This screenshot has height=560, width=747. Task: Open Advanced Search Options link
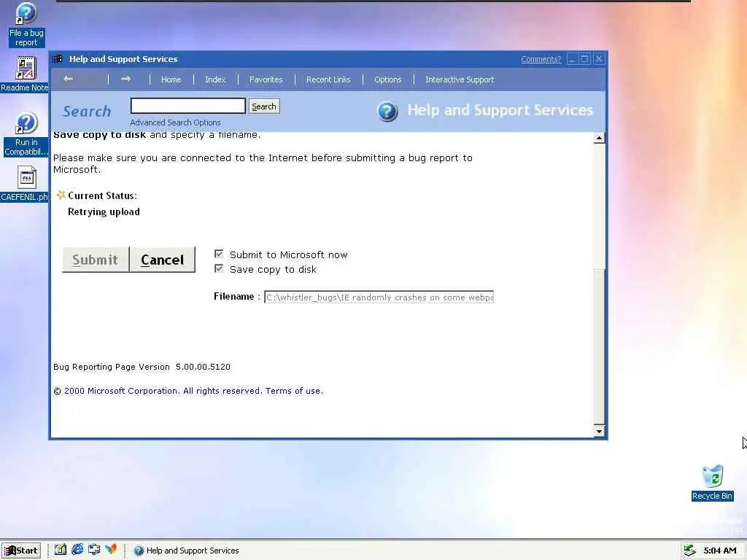point(175,122)
